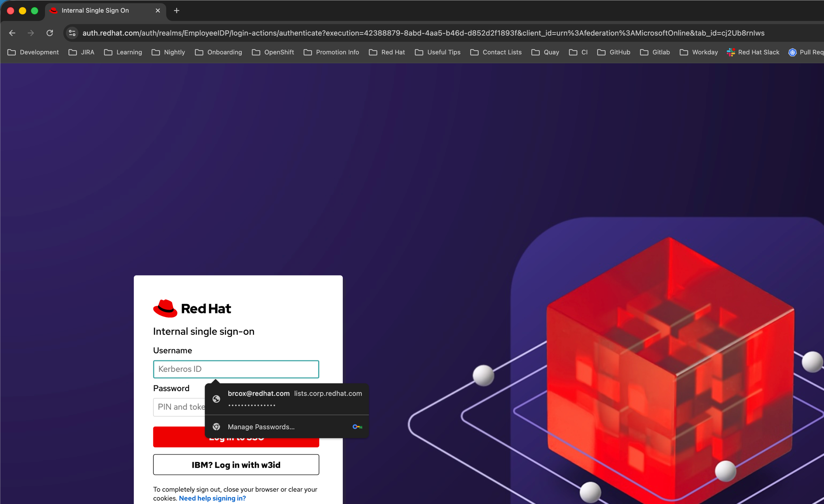Focus the Kerberos ID username field
This screenshot has width=824, height=504.
236,369
